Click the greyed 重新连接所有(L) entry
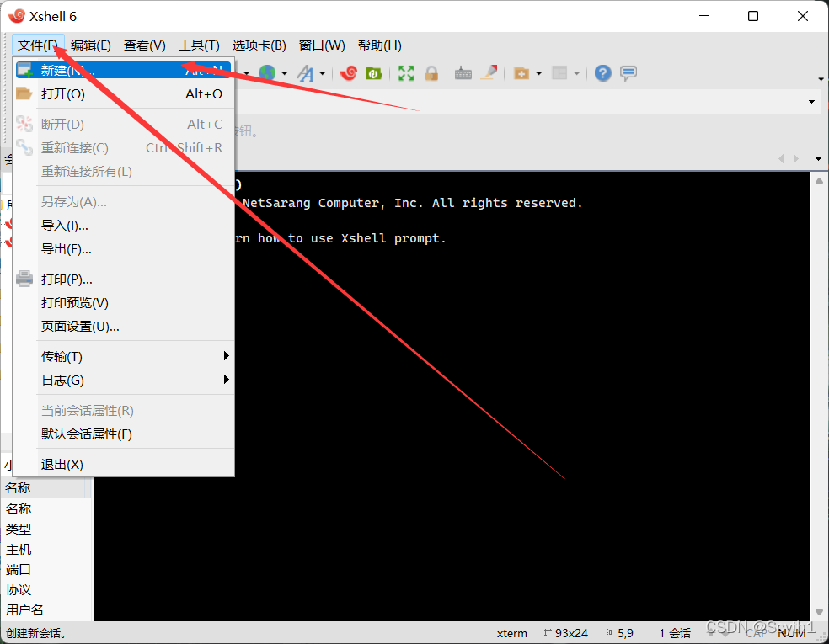Viewport: 829px width, 644px height. [124, 172]
